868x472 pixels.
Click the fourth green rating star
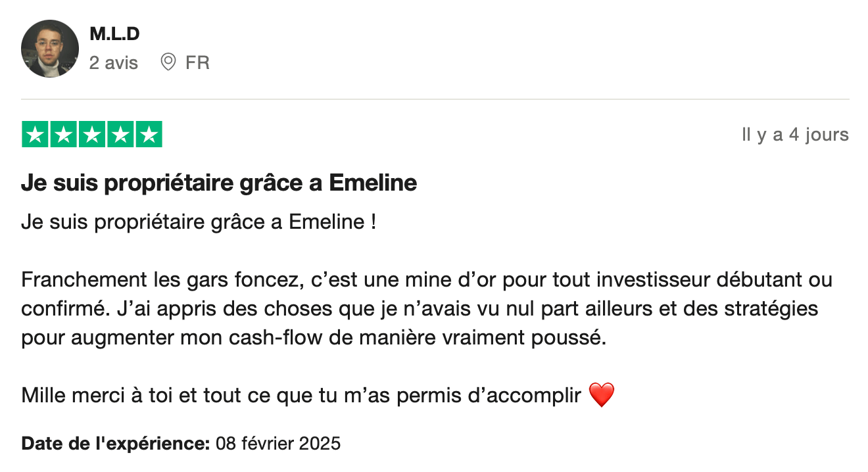120,135
